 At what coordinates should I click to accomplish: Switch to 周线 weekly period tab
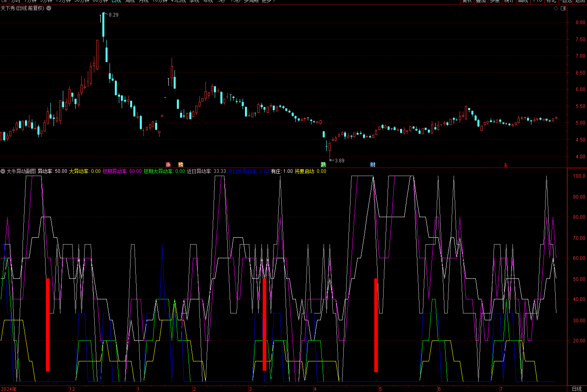(x=130, y=1)
